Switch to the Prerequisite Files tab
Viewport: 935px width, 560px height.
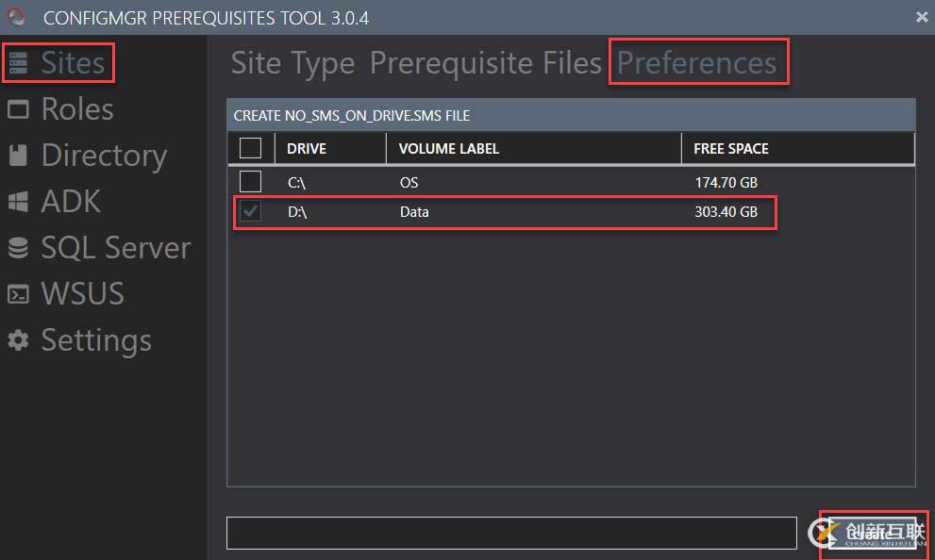485,63
